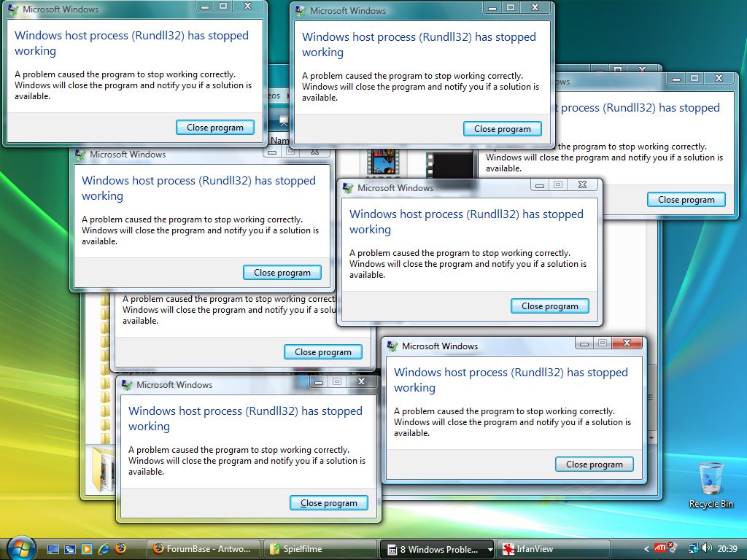Switch to the ForumBase Firefox taskbar button
This screenshot has width=747, height=560.
click(x=204, y=549)
